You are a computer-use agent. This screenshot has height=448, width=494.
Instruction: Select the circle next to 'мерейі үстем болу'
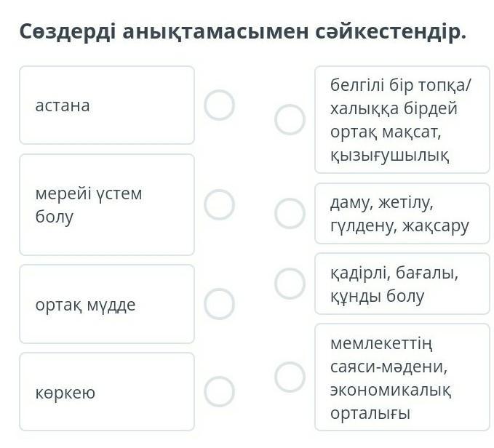pos(219,204)
